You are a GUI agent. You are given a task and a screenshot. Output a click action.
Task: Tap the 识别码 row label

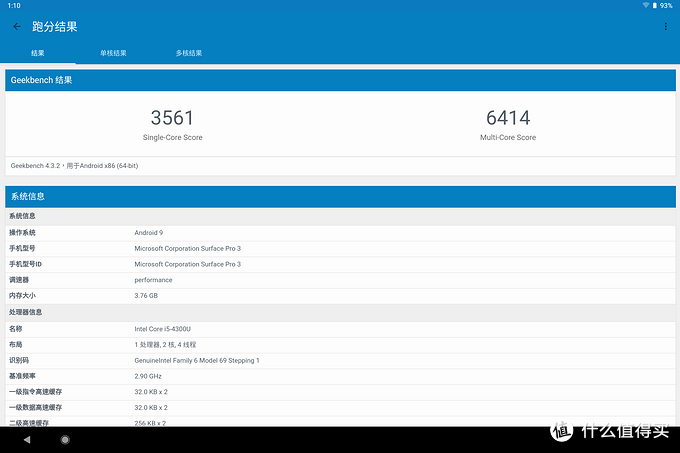click(19, 360)
